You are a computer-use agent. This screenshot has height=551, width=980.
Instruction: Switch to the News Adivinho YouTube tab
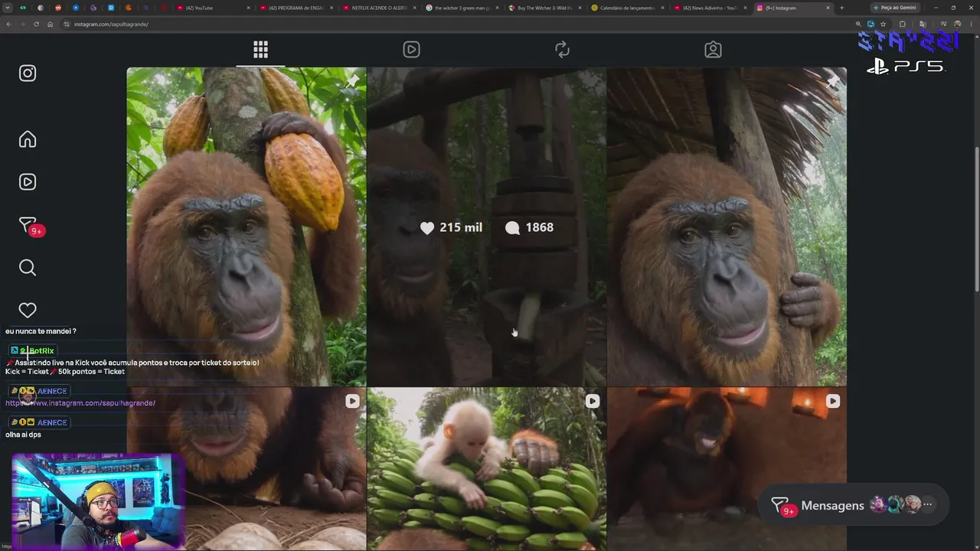pos(709,8)
